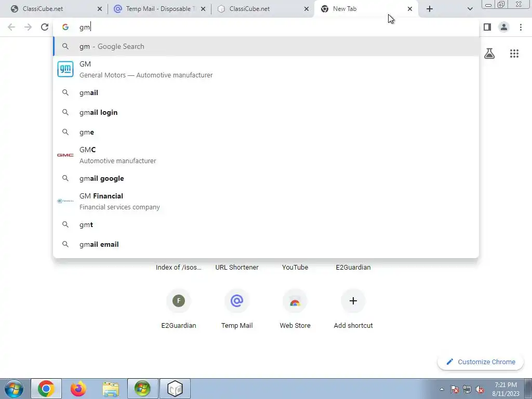The image size is (532, 399).
Task: Click the upper E2Guardian shortcut label
Action: [x=353, y=268]
